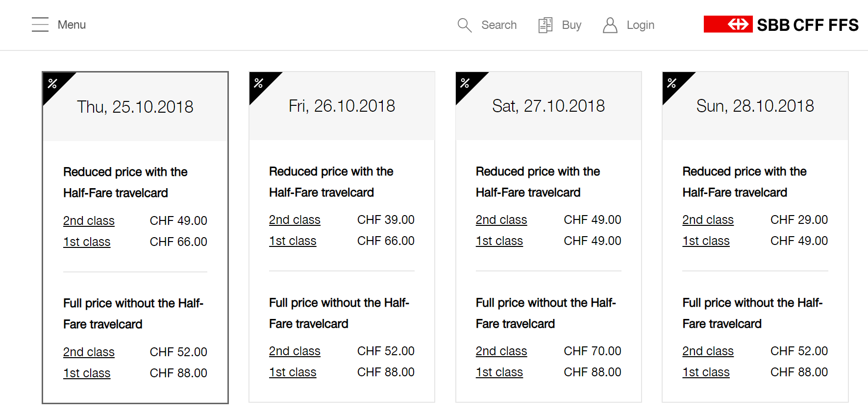The image size is (868, 414).
Task: Click the SBB CFF FFS logo
Action: click(x=781, y=24)
